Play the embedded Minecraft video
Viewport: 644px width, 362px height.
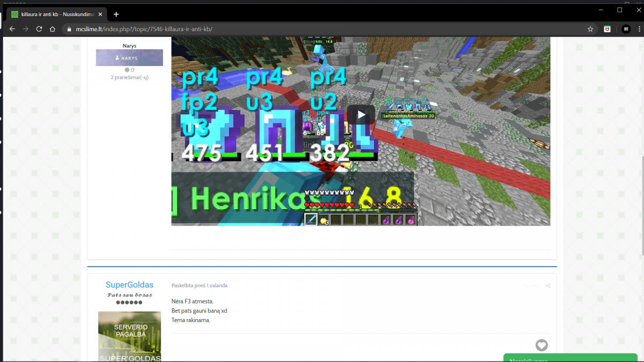tap(361, 114)
